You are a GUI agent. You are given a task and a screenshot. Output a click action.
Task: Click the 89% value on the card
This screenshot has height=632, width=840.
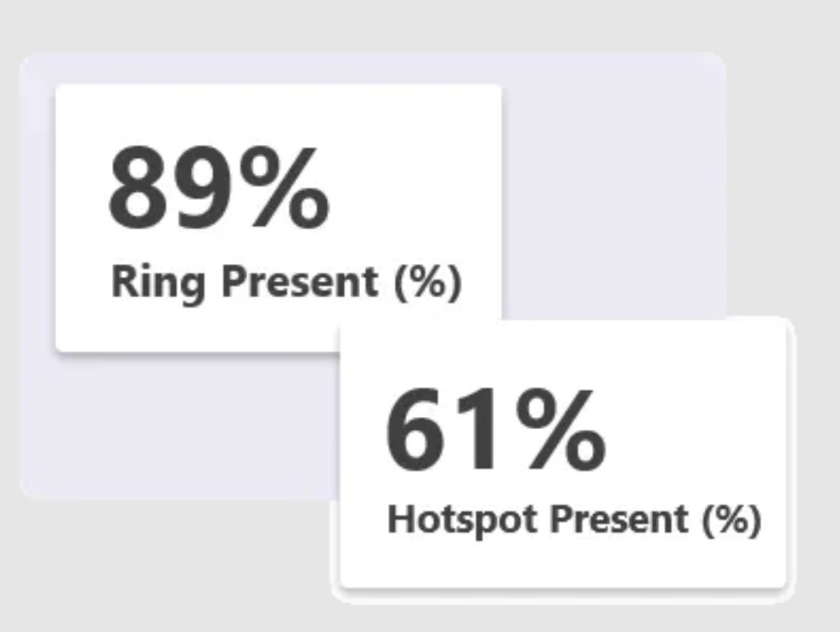(218, 189)
